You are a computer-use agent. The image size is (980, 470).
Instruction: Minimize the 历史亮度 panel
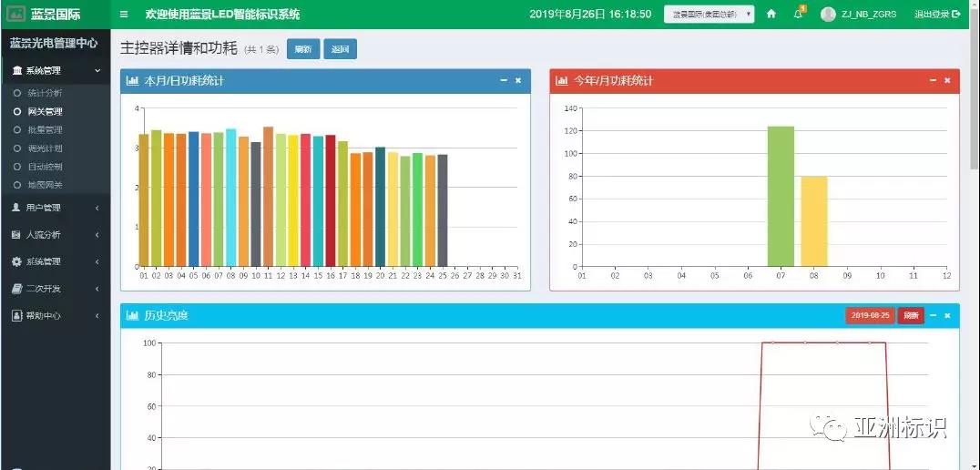click(933, 315)
